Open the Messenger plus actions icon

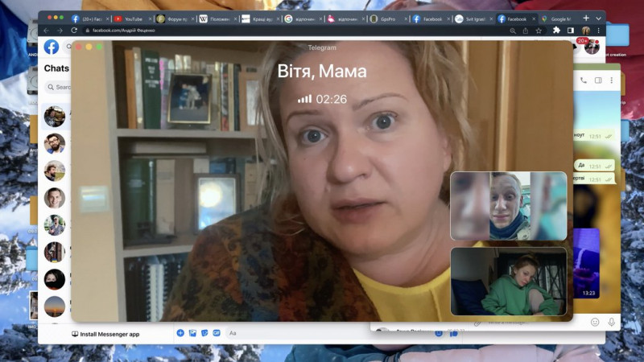coord(180,333)
